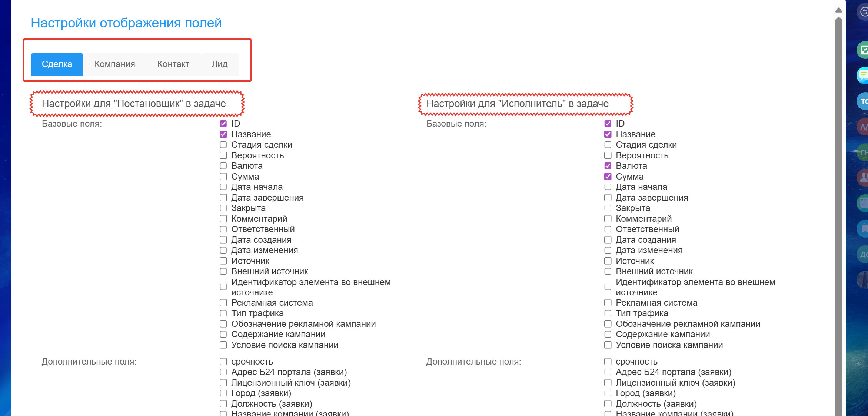
Task: Click the blue bookmark icon in sidebar
Action: coord(864,229)
